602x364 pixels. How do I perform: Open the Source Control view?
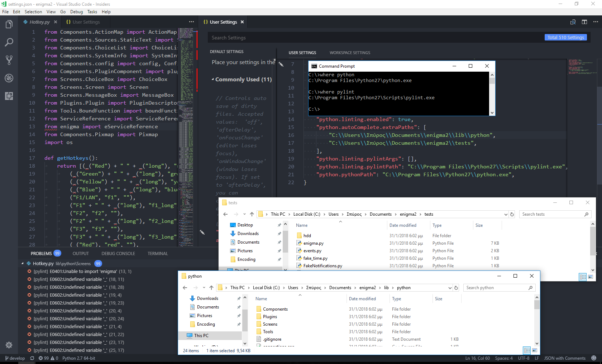coord(9,60)
